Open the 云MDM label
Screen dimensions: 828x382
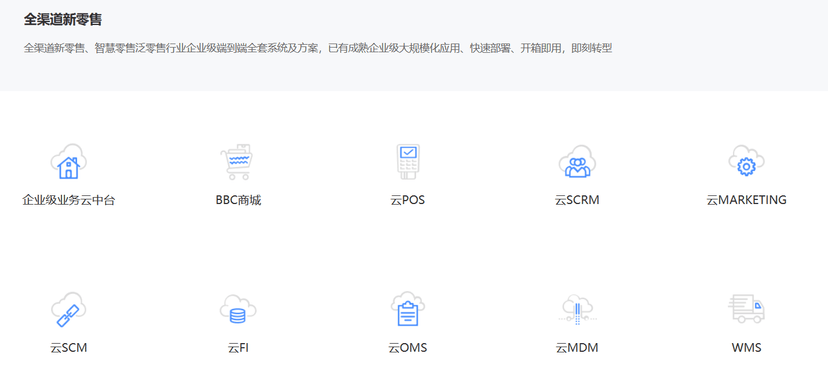click(x=577, y=348)
